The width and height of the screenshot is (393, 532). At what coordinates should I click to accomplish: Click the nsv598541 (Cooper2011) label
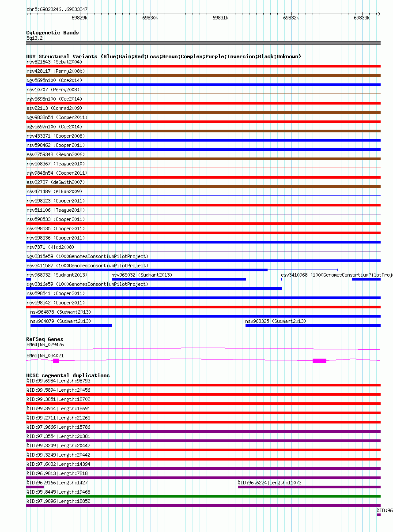click(x=56, y=293)
